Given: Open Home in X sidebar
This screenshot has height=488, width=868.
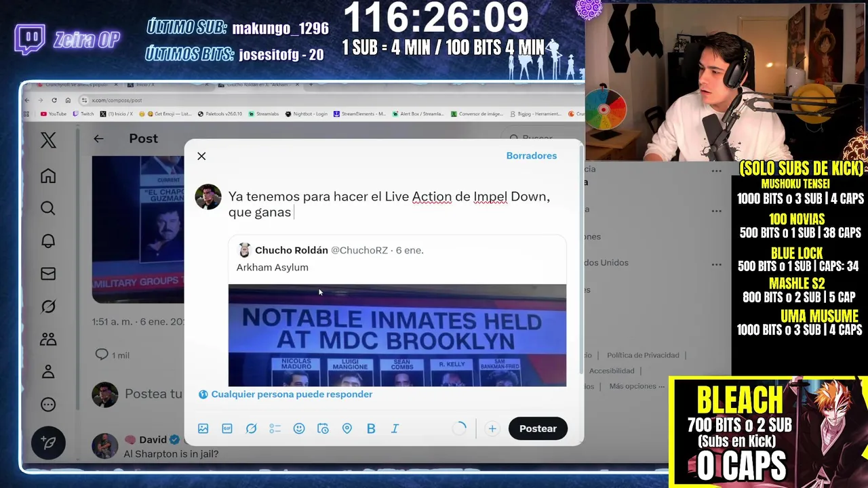Looking at the screenshot, I should click(x=48, y=176).
